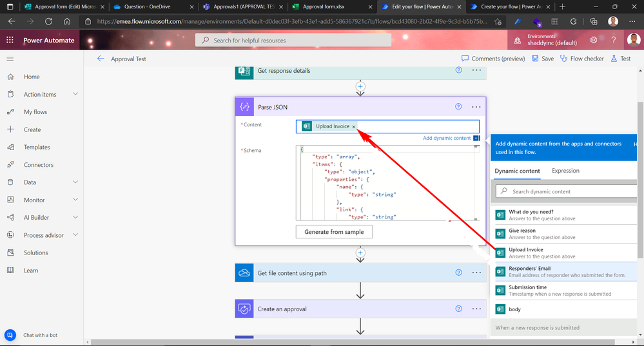Collapse the left navigation hamburger menu
Screen dimensions: 644x346
pos(10,59)
